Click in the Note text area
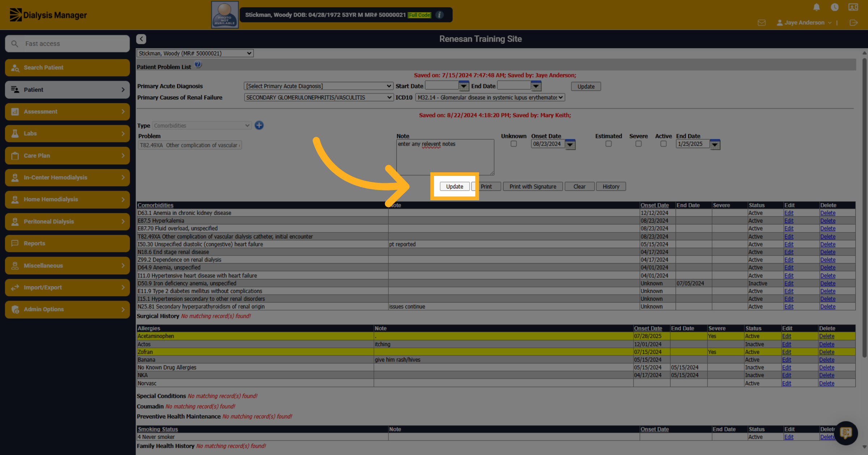The image size is (868, 455). (x=445, y=157)
